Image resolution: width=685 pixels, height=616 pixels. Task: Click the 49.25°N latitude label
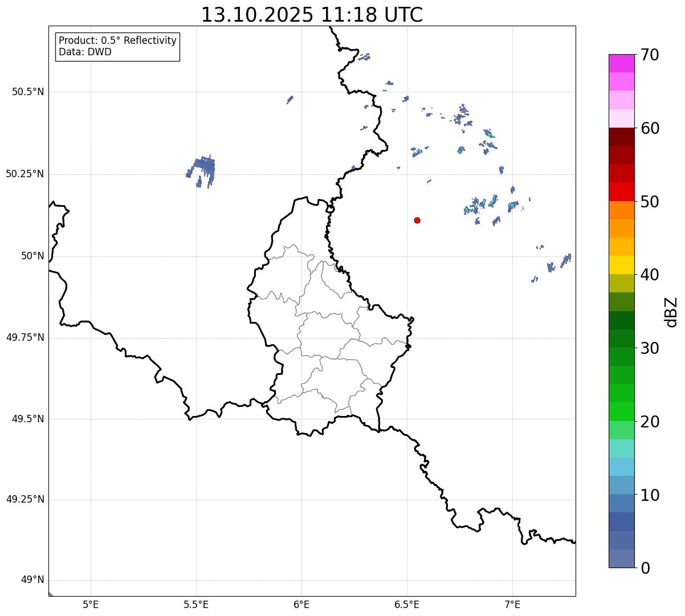[x=25, y=499]
